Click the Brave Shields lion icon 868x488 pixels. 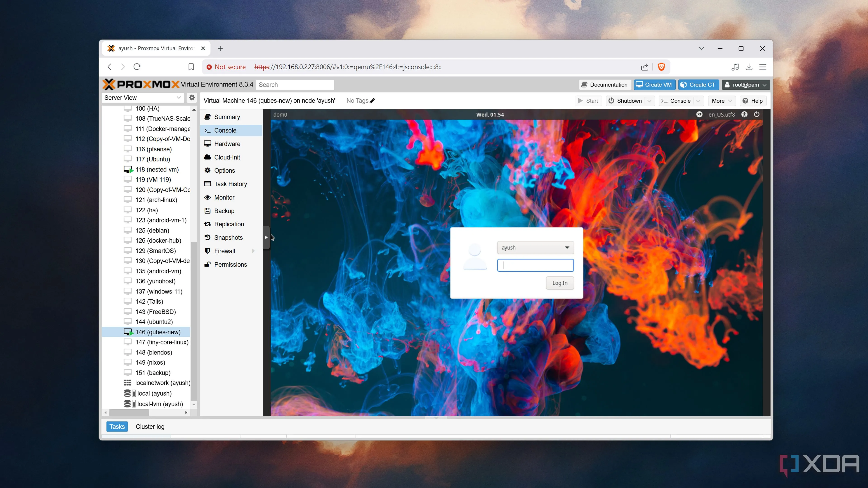coord(661,67)
